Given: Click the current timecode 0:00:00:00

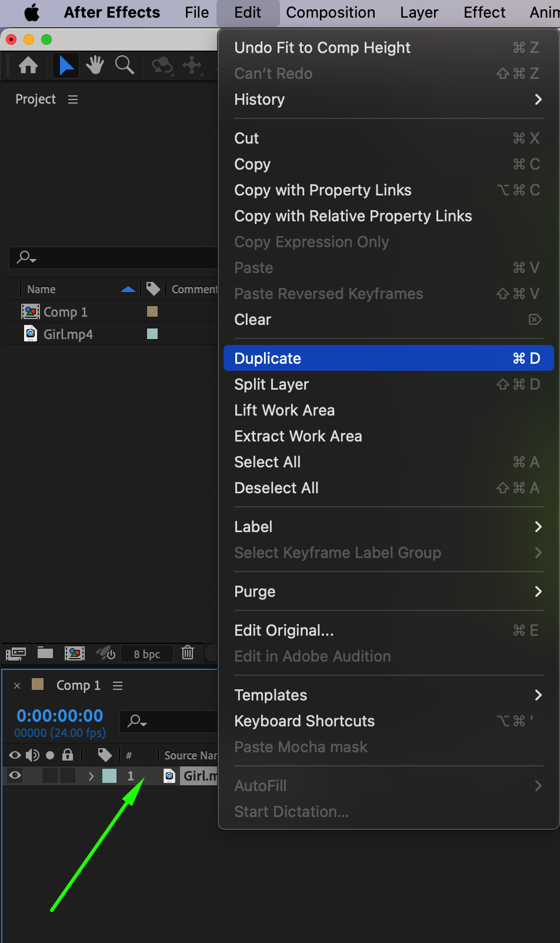Looking at the screenshot, I should pyautogui.click(x=60, y=716).
